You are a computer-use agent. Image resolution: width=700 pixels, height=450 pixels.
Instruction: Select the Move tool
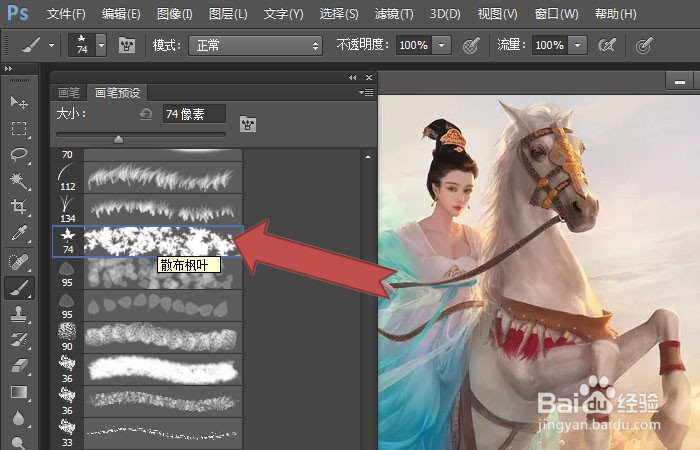19,103
